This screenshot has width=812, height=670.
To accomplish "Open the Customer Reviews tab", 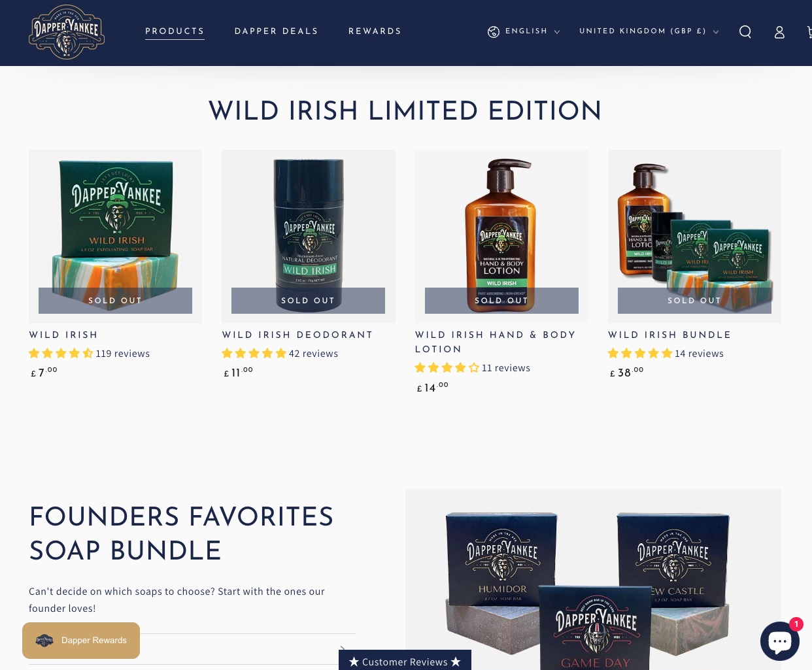I will [x=405, y=660].
